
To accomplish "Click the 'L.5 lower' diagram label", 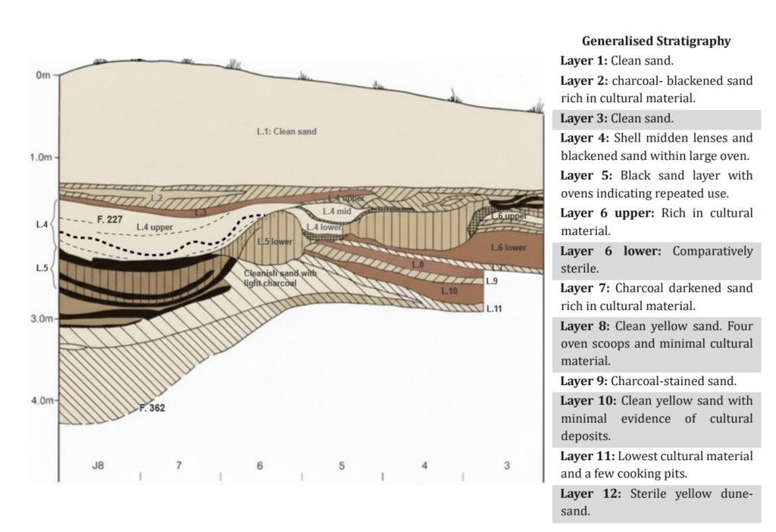I will coord(274,242).
